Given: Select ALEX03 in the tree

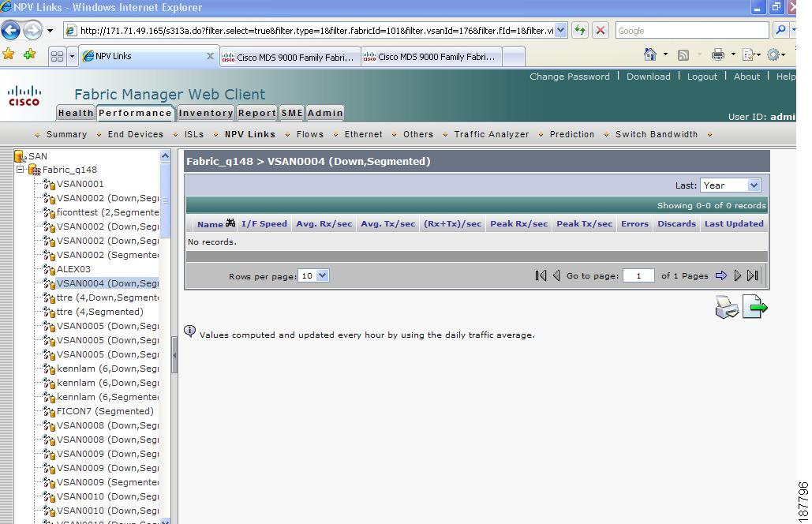Looking at the screenshot, I should pos(73,269).
